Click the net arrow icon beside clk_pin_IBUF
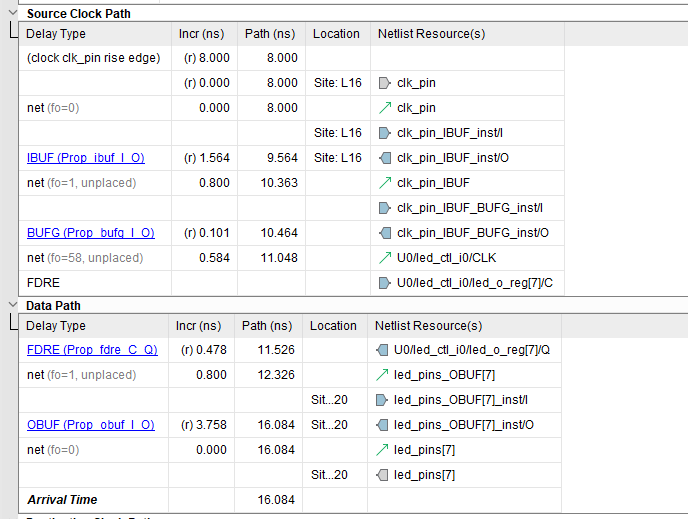 click(384, 183)
